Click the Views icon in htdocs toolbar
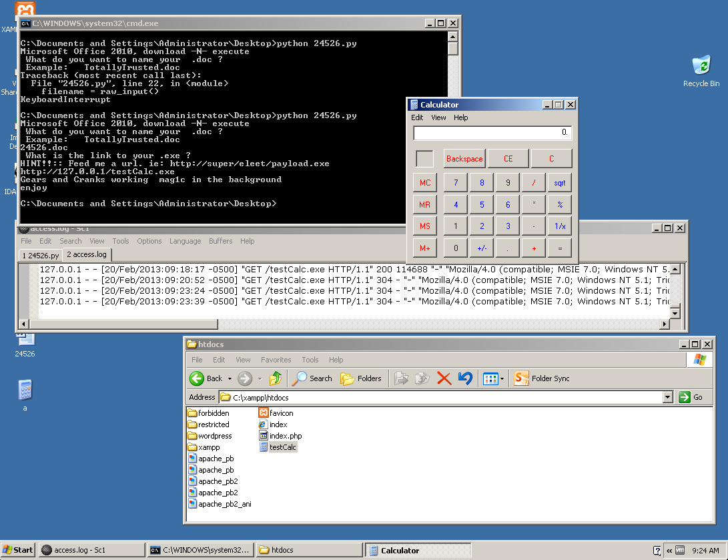This screenshot has width=728, height=560. click(490, 379)
